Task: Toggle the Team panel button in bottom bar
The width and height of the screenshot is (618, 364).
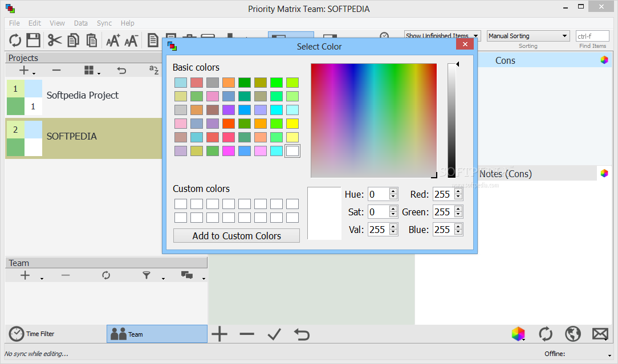Action: click(157, 334)
